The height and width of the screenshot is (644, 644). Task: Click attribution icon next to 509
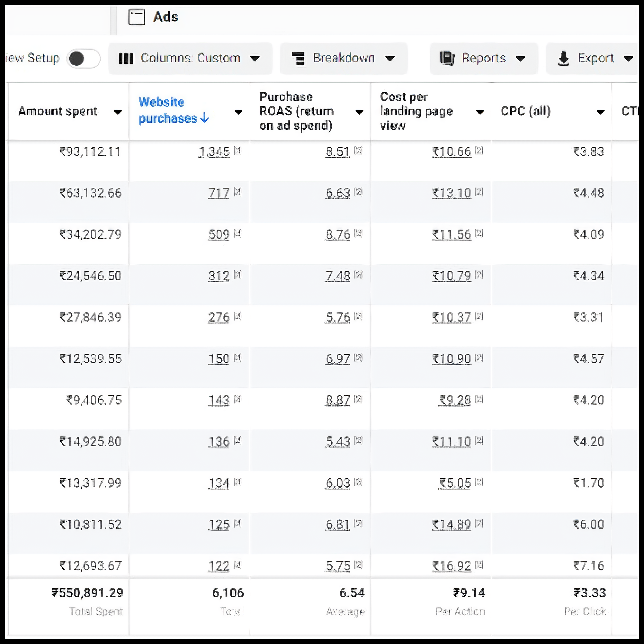click(x=238, y=233)
